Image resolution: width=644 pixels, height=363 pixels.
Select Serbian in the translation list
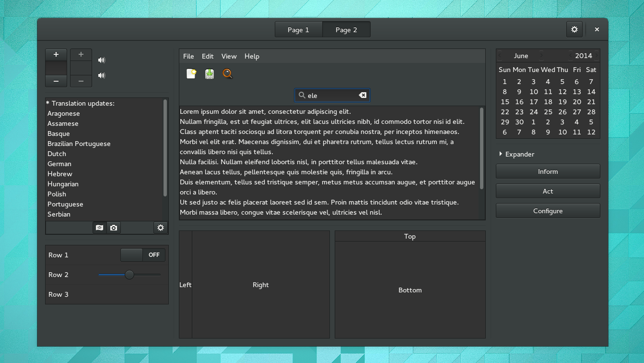[x=59, y=214]
